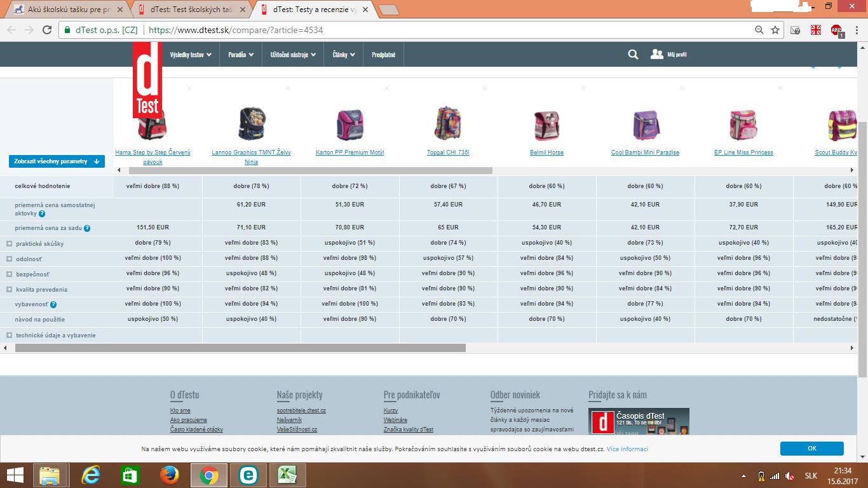
Task: Reload the page using browser refresh icon
Action: 47,30
